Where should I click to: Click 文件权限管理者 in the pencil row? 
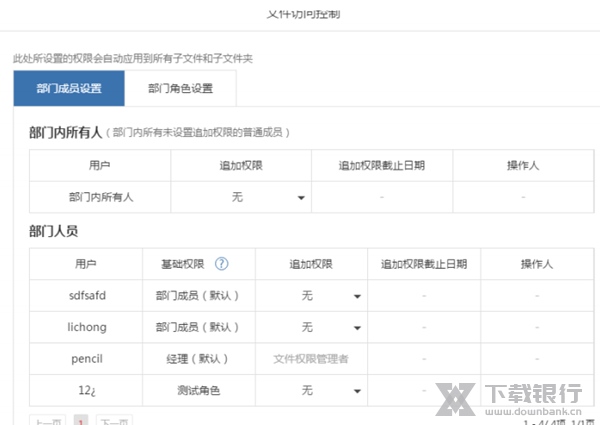(311, 359)
